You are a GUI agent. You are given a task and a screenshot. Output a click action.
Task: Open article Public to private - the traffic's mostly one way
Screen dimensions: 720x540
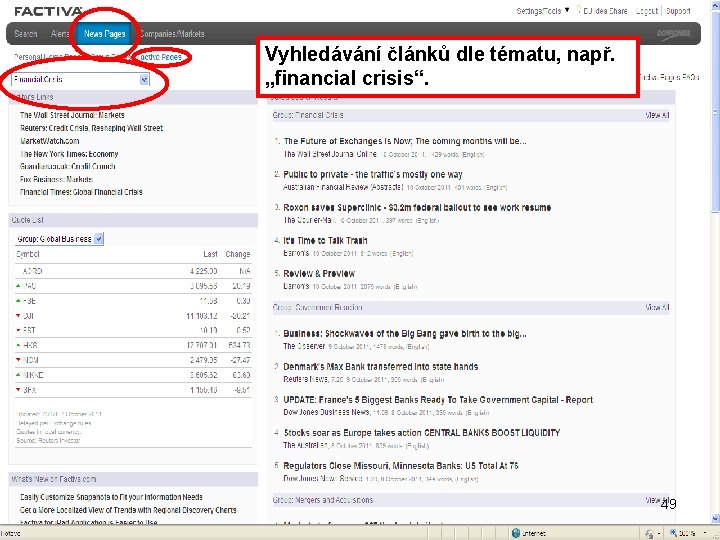click(373, 174)
